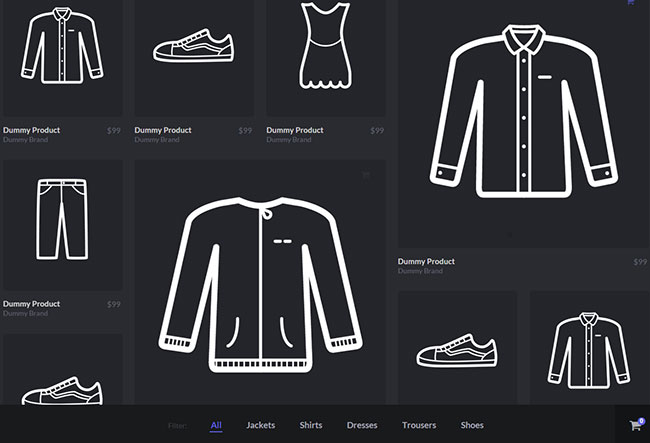650x443 pixels.
Task: Open the top-row sneaker product image
Action: pyautogui.click(x=193, y=48)
